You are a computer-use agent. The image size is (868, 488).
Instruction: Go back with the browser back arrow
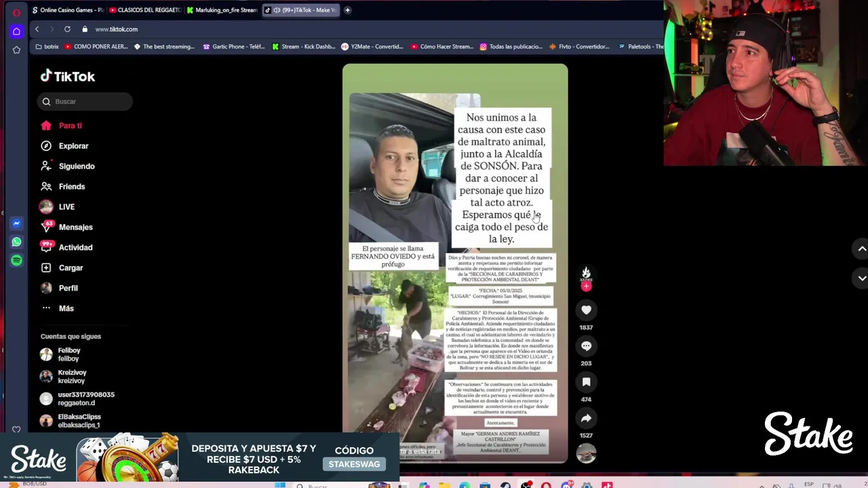tap(37, 29)
